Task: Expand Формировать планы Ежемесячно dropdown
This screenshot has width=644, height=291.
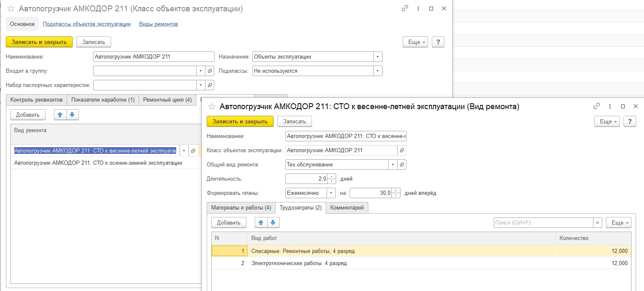Action: 331,193
